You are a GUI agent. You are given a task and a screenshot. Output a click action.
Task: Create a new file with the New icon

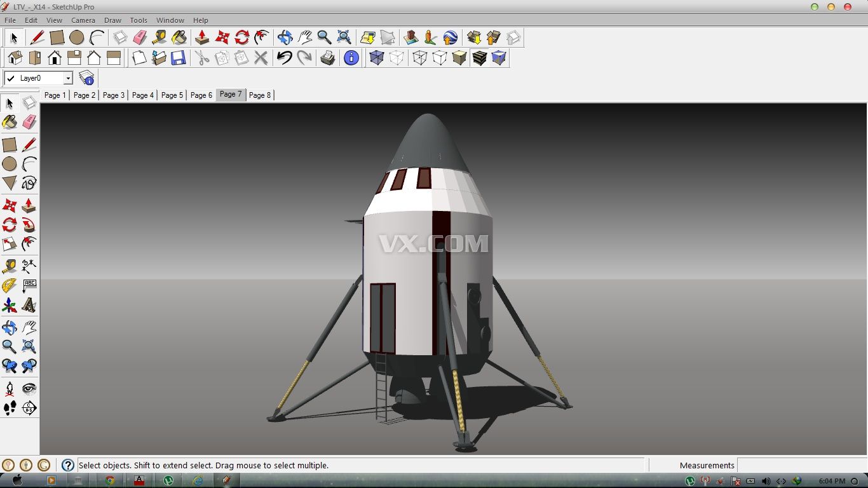139,58
